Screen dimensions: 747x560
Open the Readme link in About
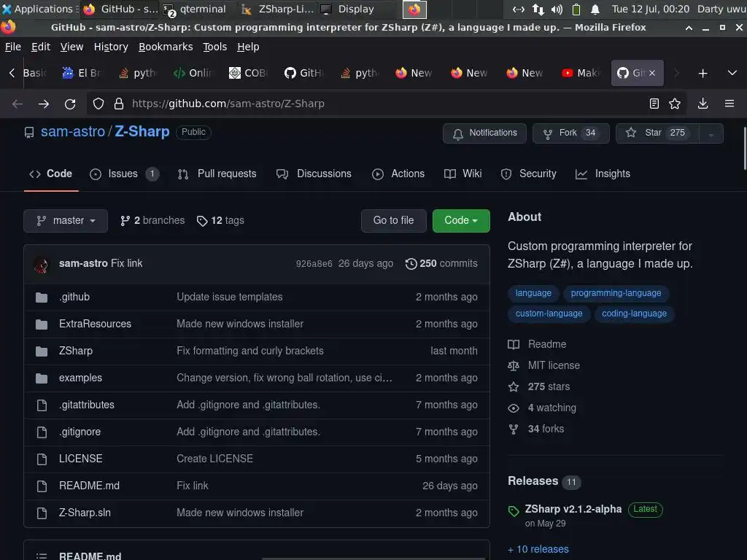(x=538, y=344)
